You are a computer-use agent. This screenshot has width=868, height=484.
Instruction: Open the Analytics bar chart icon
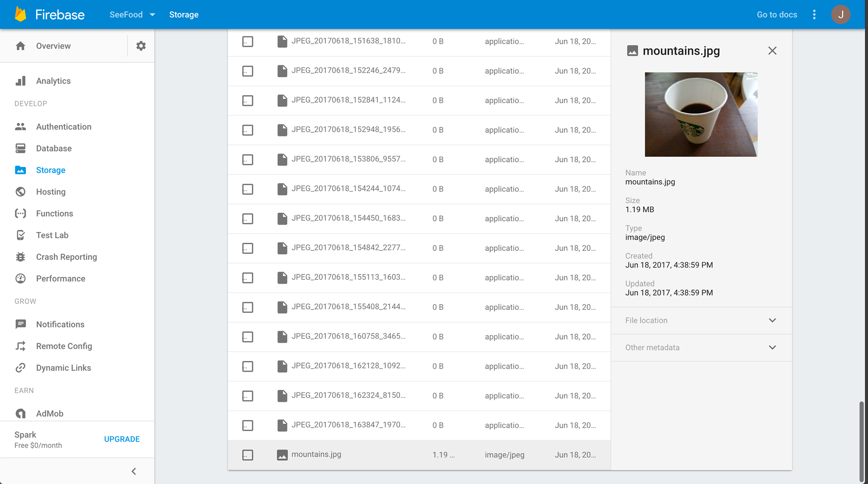point(20,81)
